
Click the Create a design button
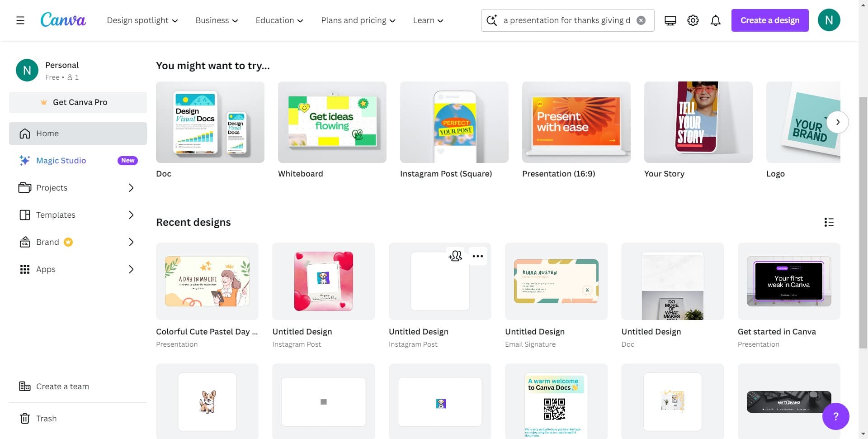pyautogui.click(x=769, y=20)
